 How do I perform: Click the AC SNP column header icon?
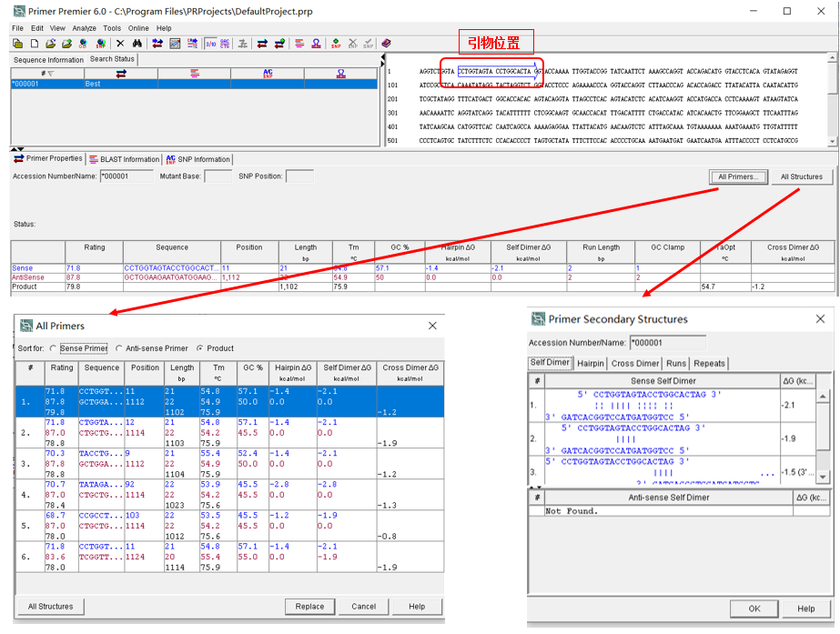tap(268, 74)
